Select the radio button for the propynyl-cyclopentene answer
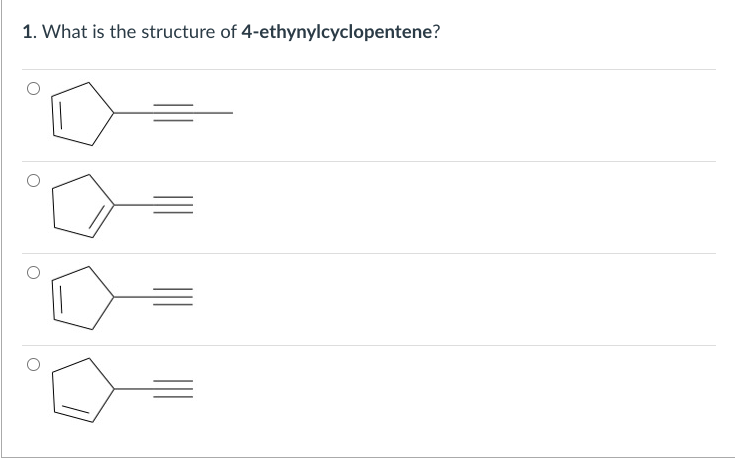This screenshot has height=460, width=735. click(33, 89)
